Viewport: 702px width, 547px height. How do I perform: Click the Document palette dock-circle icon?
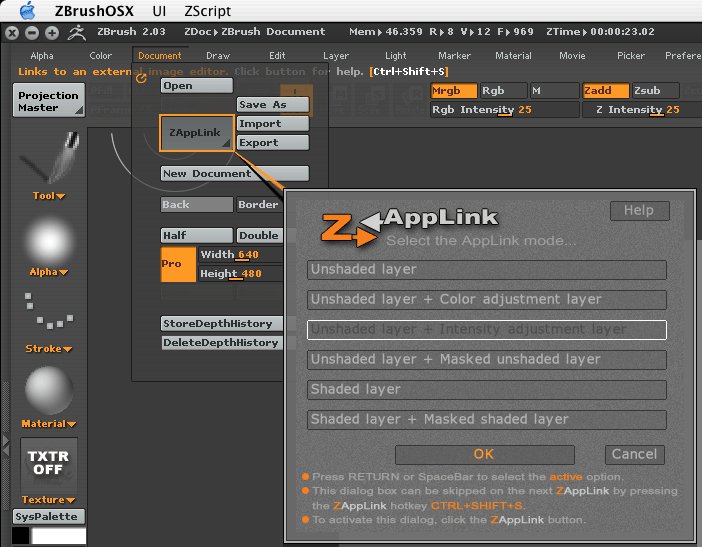(x=141, y=79)
